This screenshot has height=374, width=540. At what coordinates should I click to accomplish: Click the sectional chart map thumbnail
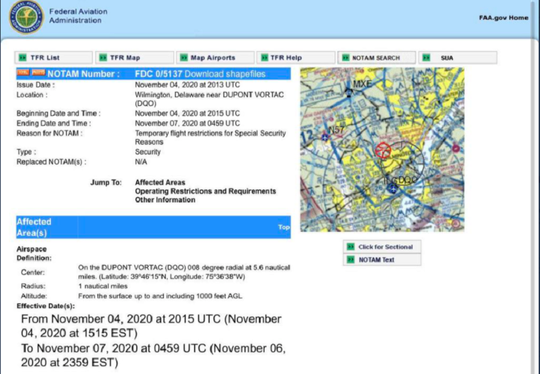[382, 149]
